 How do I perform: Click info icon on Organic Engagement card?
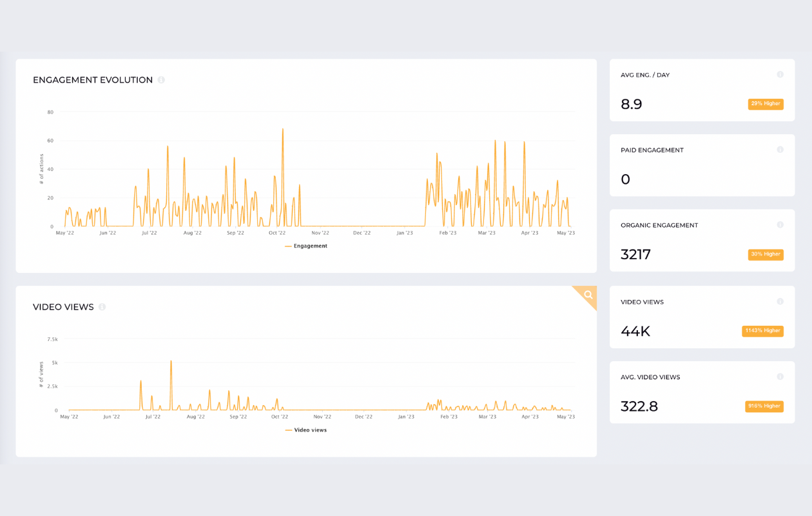(780, 225)
